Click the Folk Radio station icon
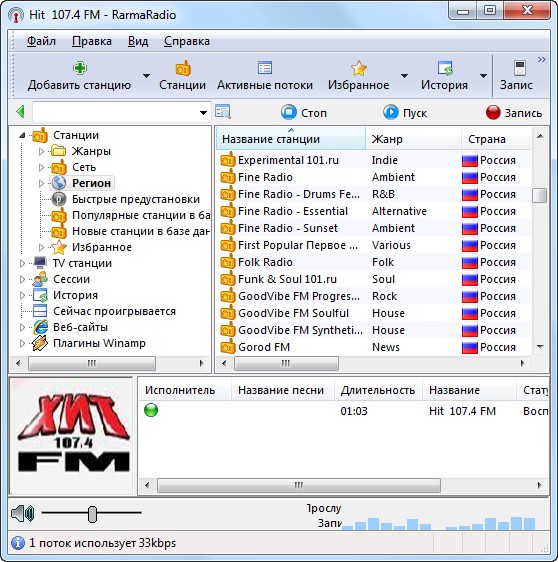 [x=228, y=262]
